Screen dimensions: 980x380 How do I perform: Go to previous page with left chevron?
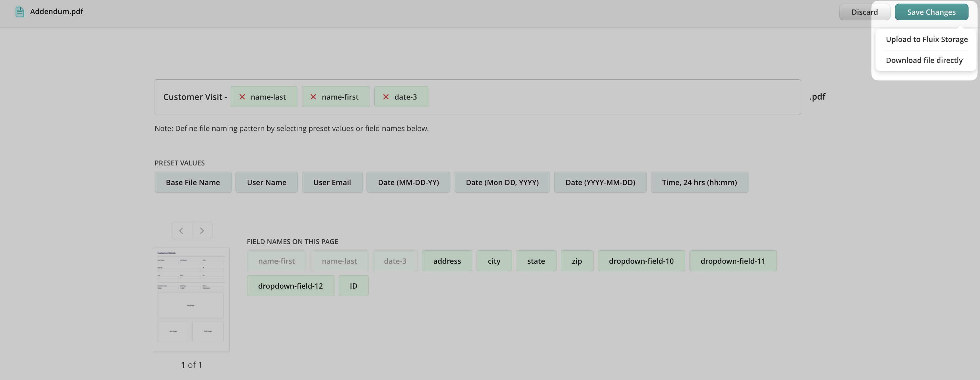coord(181,231)
